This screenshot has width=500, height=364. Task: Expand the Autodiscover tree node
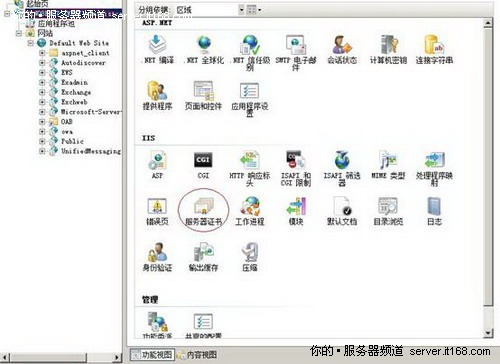point(42,63)
